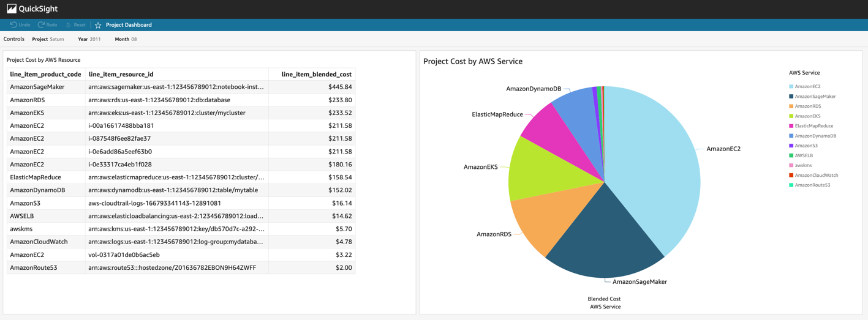
Task: Click the AmazonDynamoDB legend color swatch
Action: 791,136
